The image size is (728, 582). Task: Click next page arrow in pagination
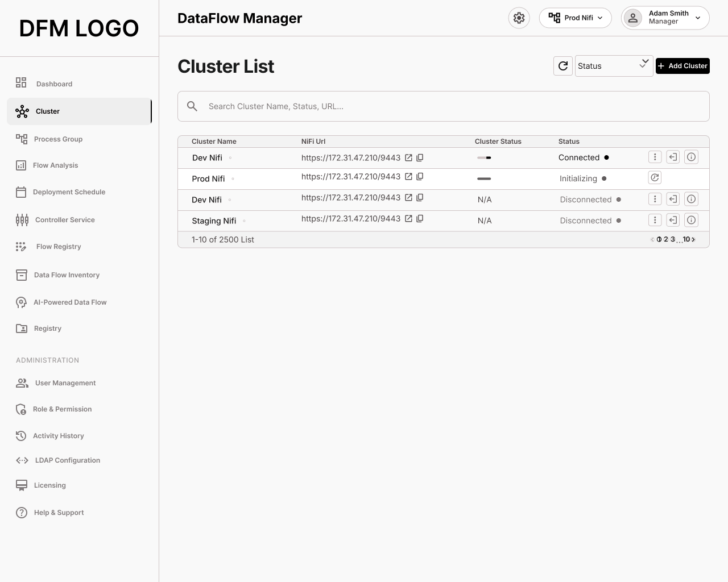point(693,239)
